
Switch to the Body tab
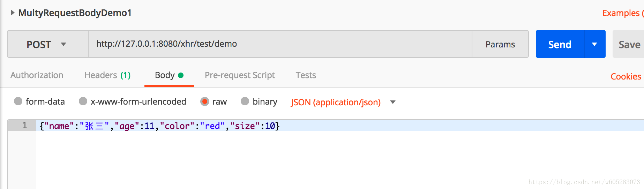(x=169, y=75)
